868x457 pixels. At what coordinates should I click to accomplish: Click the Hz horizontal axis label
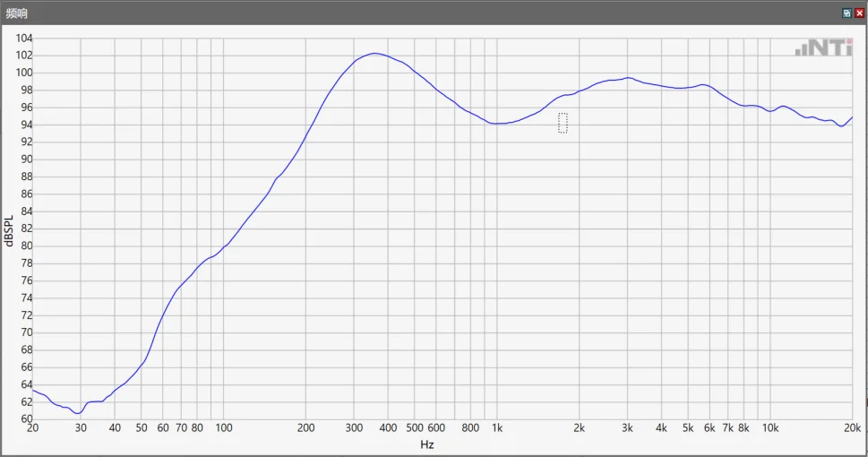[x=426, y=444]
